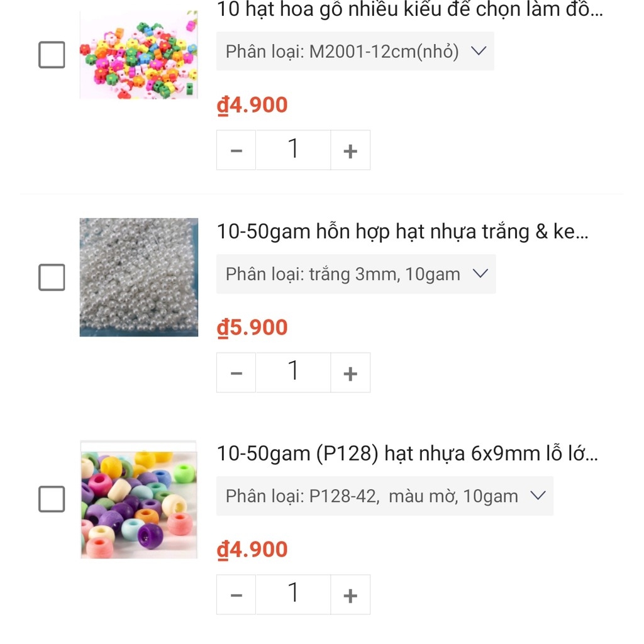View the white pearl beads product image
This screenshot has height=644, width=644.
[138, 277]
